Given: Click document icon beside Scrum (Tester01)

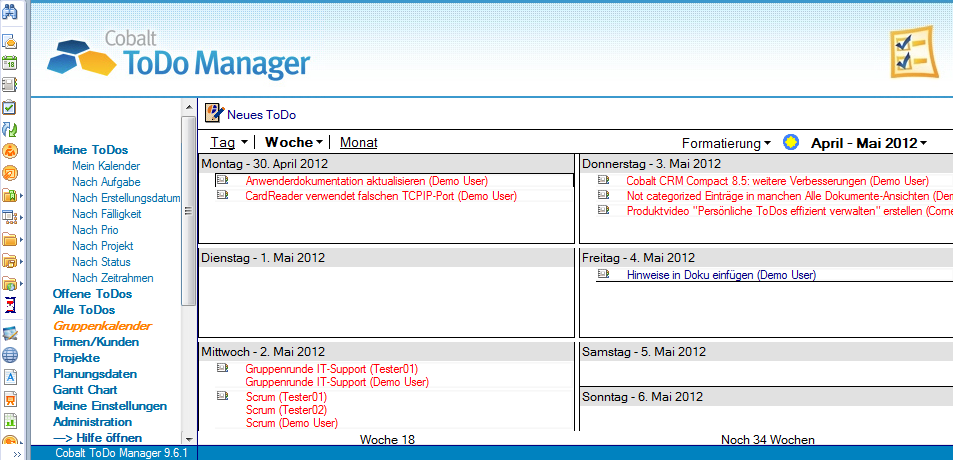Looking at the screenshot, I should point(222,397).
